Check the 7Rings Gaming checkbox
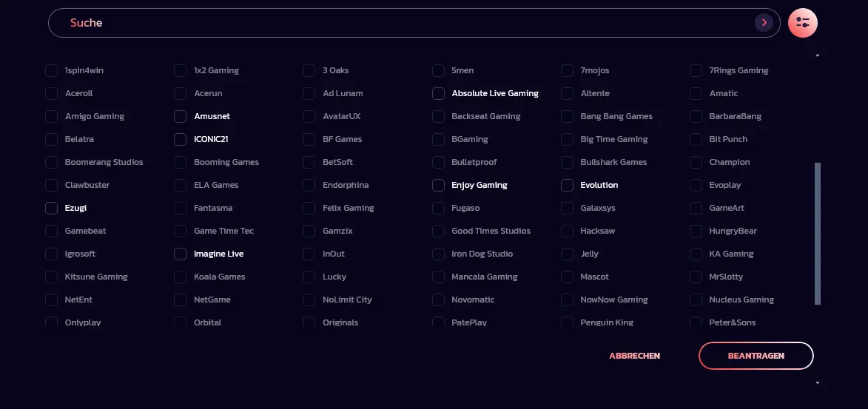Viewport: 868px width, 409px height. pos(696,70)
